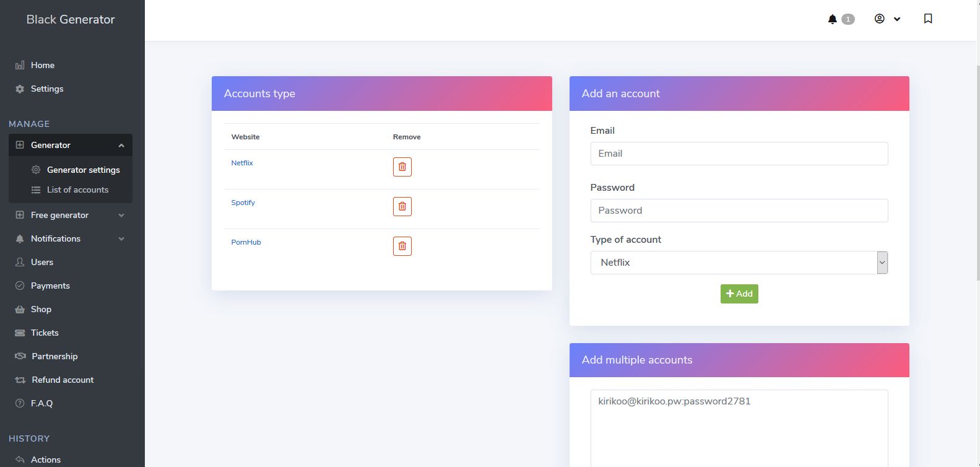Click the Generator settings gear icon
Image resolution: width=980 pixels, height=467 pixels.
(37, 169)
